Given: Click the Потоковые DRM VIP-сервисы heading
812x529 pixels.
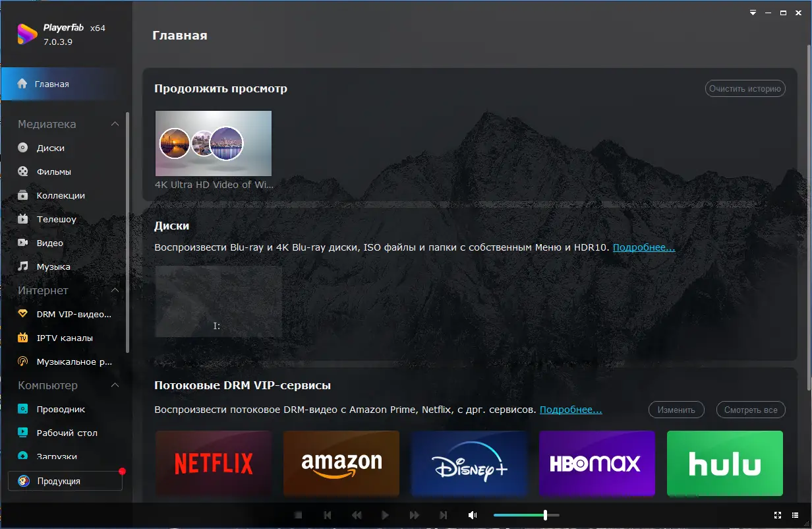Looking at the screenshot, I should 243,385.
